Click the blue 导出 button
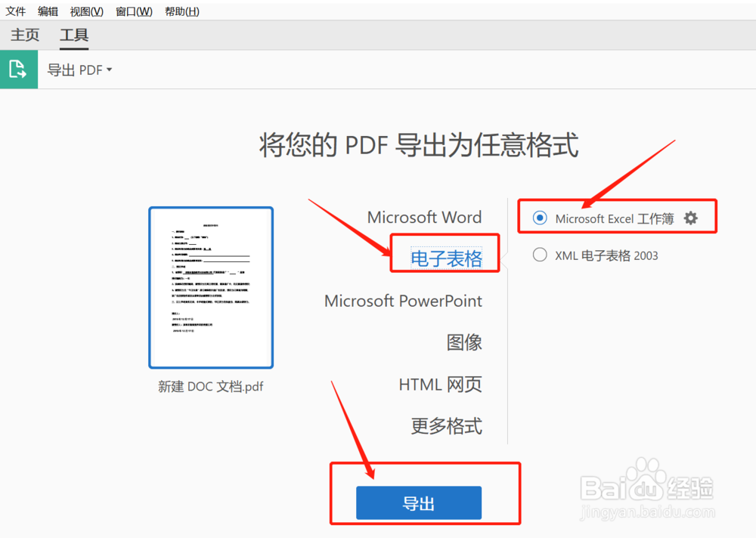Screen dimensions: 756x538 click(418, 502)
